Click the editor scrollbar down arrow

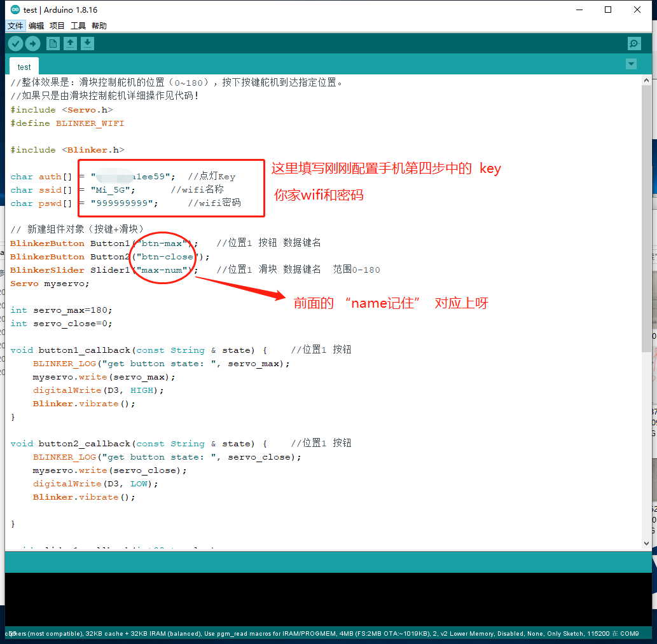click(x=646, y=543)
